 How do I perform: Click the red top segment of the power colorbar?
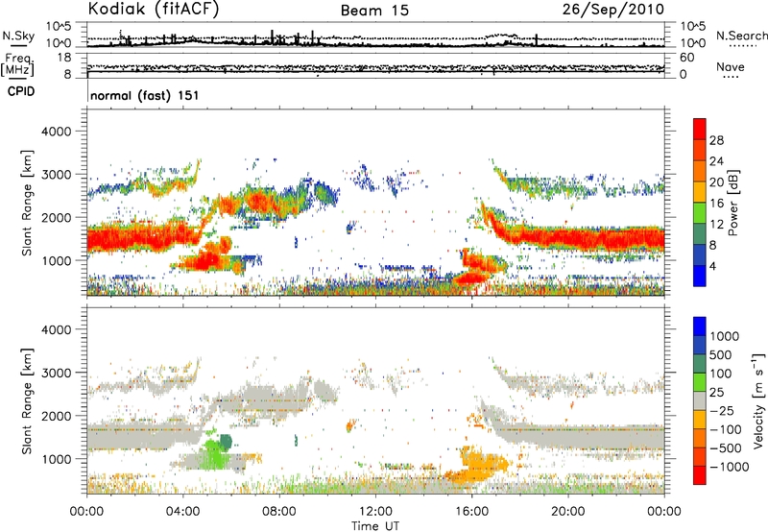pos(700,130)
